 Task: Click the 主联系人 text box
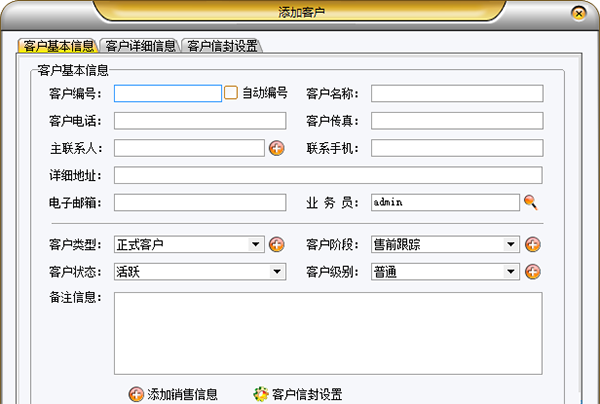[x=189, y=148]
